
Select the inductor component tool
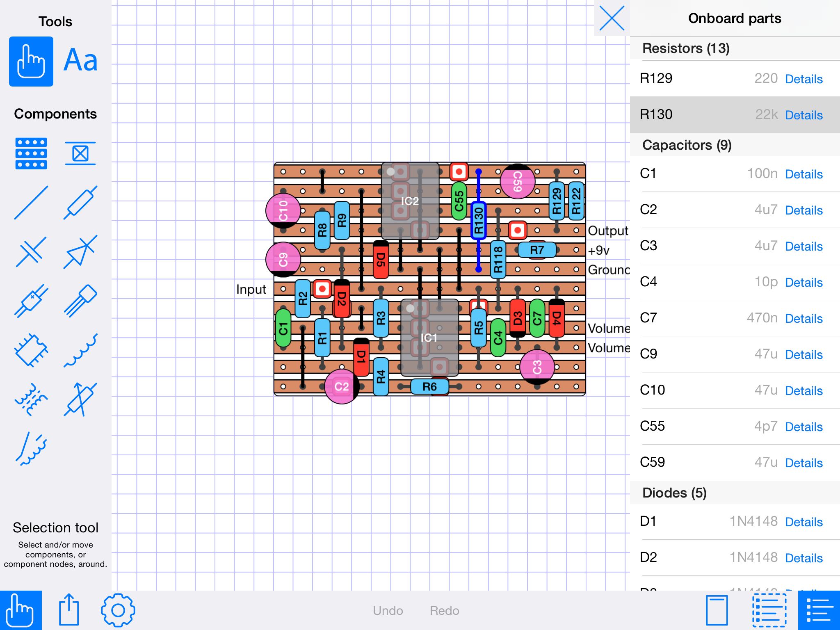(80, 351)
